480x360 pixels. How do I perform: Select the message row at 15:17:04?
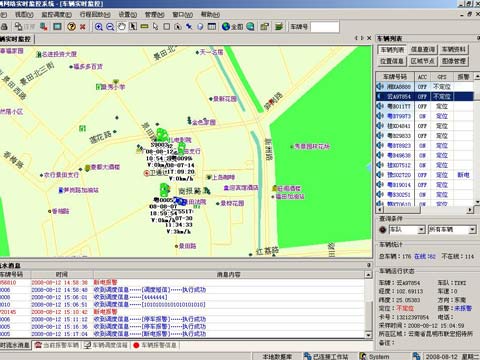(182, 334)
